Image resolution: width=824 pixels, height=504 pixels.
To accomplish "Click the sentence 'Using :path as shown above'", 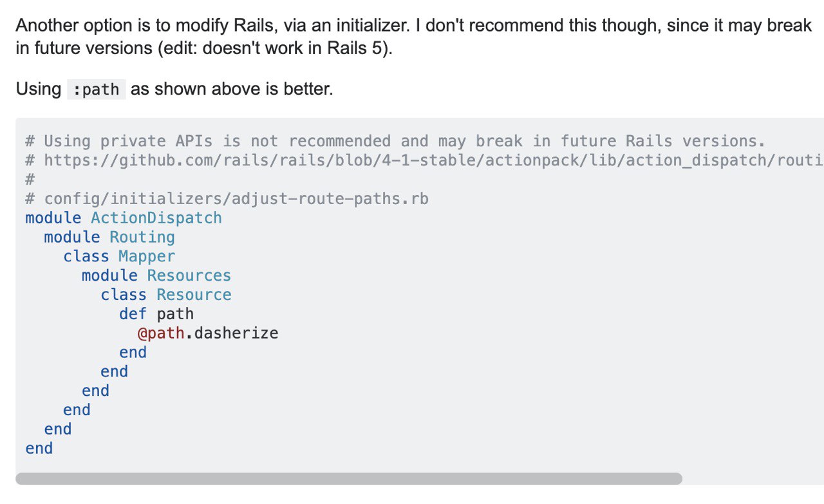I will (x=174, y=89).
